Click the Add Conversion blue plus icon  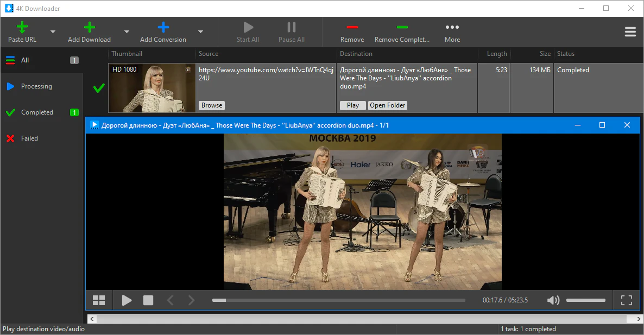pyautogui.click(x=163, y=28)
